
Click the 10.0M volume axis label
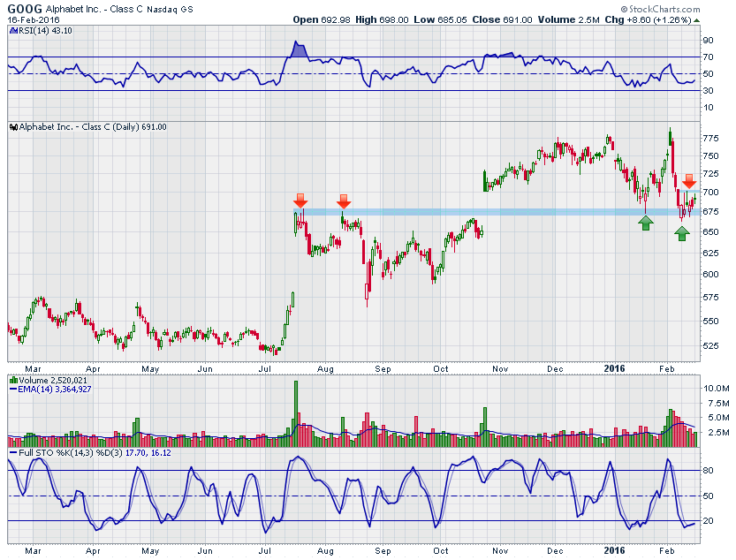716,388
